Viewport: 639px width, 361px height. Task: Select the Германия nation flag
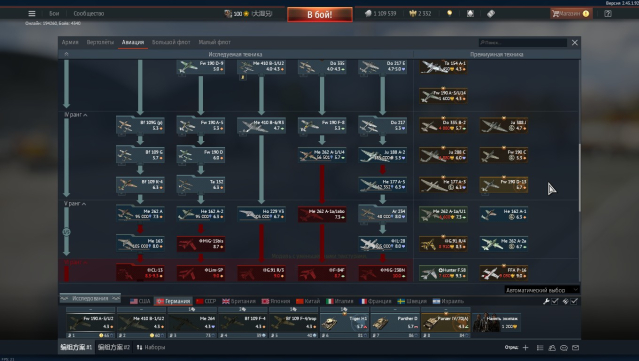point(174,301)
